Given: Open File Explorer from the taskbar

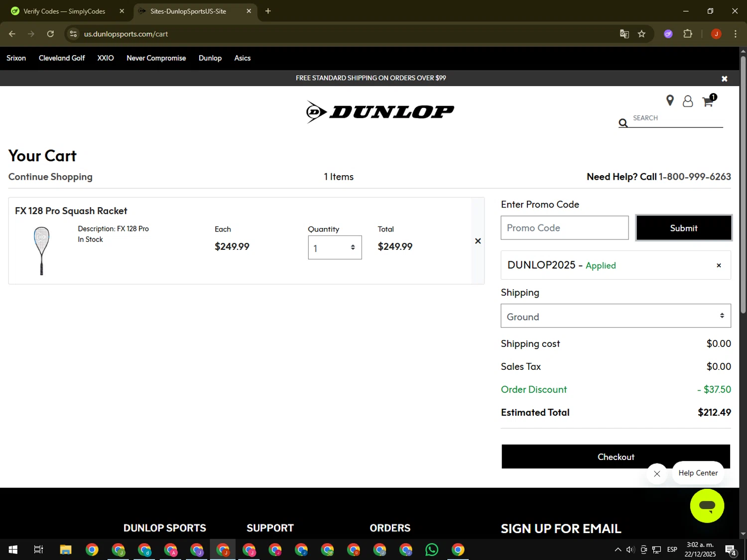Looking at the screenshot, I should (66, 550).
